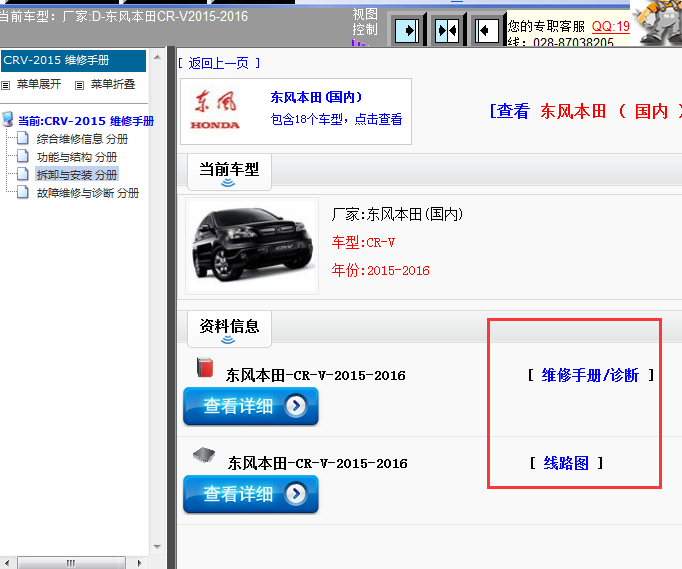682x569 pixels.
Task: Click 包含18个车型，点击查看 link
Action: (x=336, y=119)
